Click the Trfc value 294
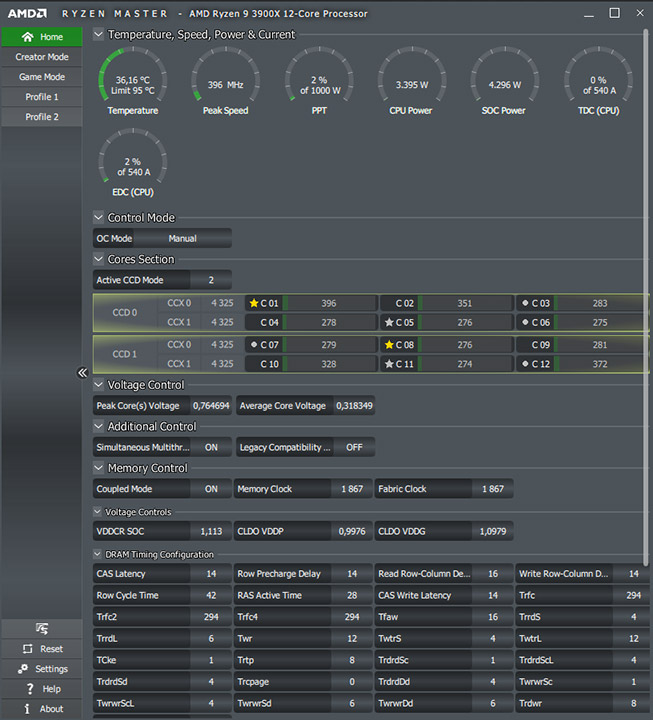This screenshot has height=720, width=653. (633, 595)
